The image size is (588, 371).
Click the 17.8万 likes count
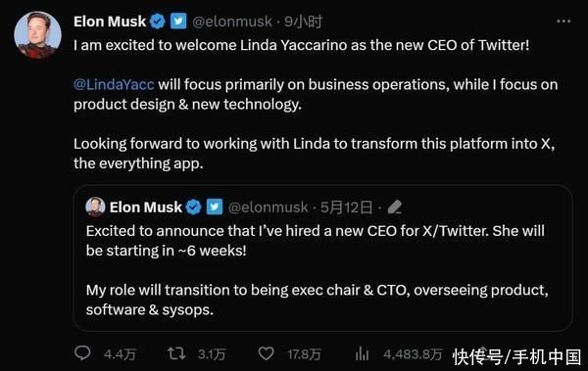pyautogui.click(x=304, y=354)
